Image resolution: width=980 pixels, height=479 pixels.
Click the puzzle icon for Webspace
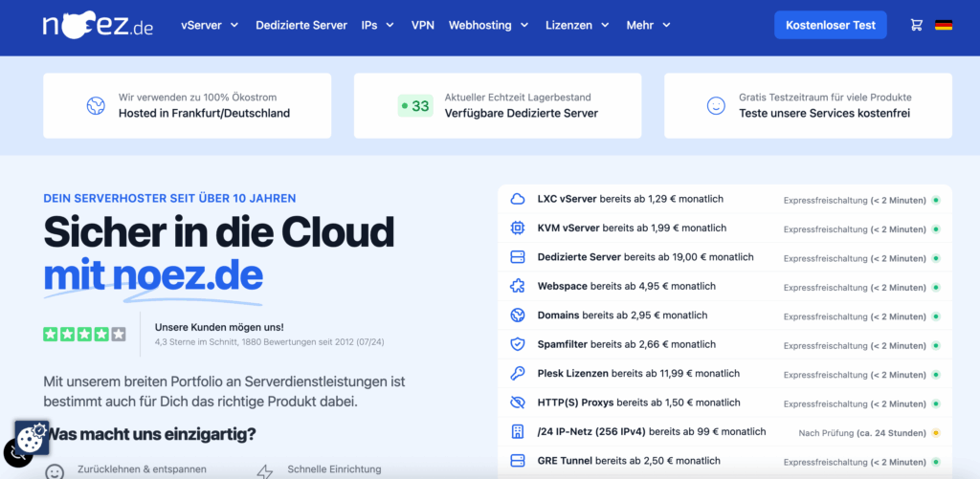(x=518, y=287)
